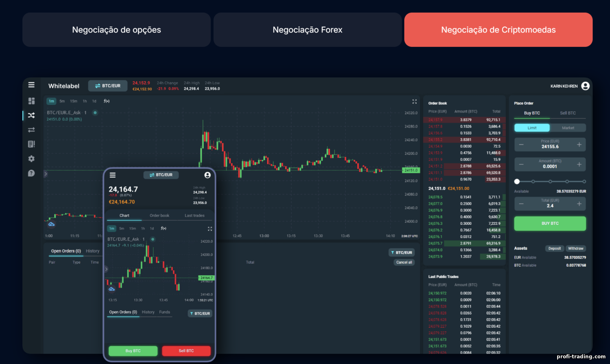
Task: Click Cancel all orders button
Action: [404, 262]
